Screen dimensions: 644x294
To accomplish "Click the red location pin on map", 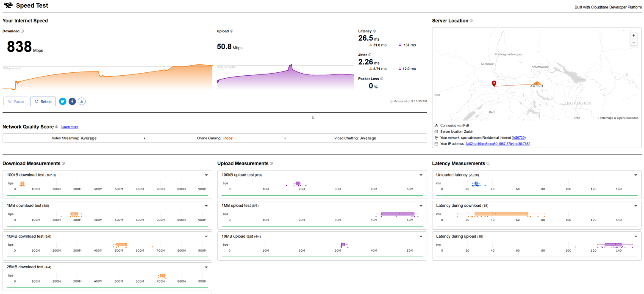I will [x=494, y=83].
